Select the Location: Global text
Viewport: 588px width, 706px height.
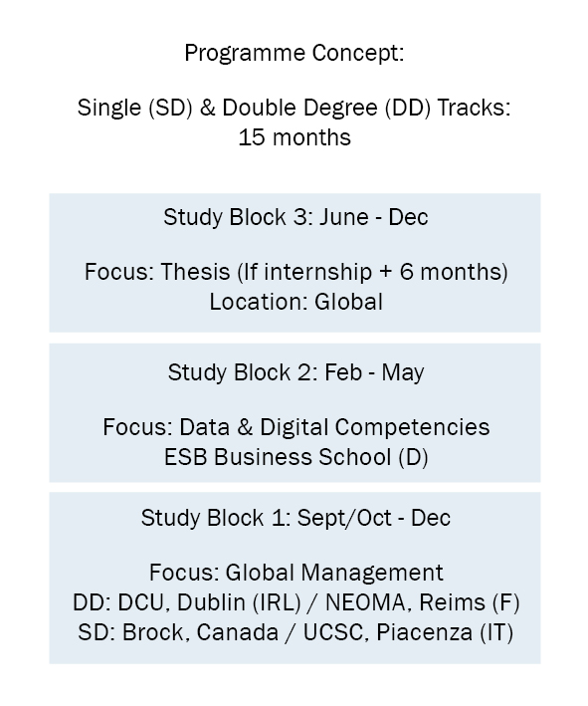(296, 302)
